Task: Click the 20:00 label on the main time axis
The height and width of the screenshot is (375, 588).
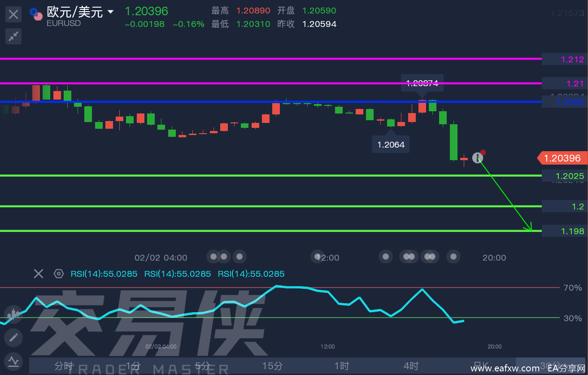Action: pyautogui.click(x=494, y=258)
